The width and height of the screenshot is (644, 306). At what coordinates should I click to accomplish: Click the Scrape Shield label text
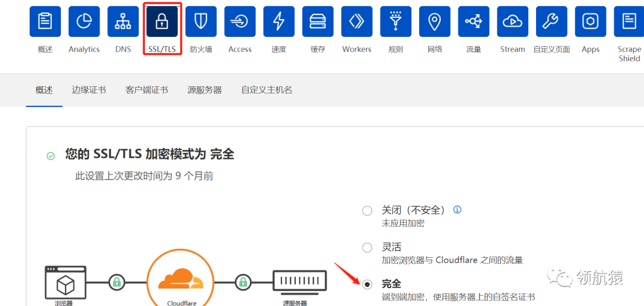[x=629, y=54]
